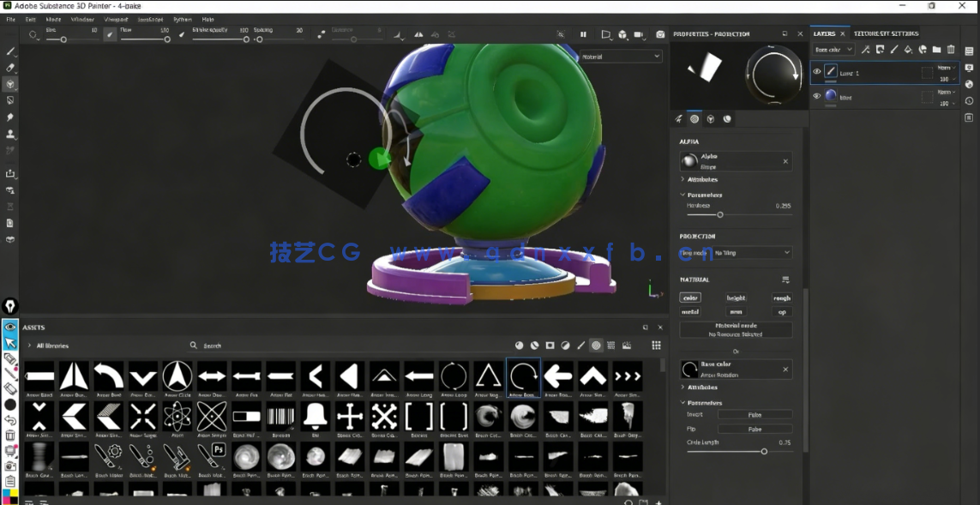Screen dimensions: 980x505
Task: Click the Assets search field
Action: tap(223, 346)
